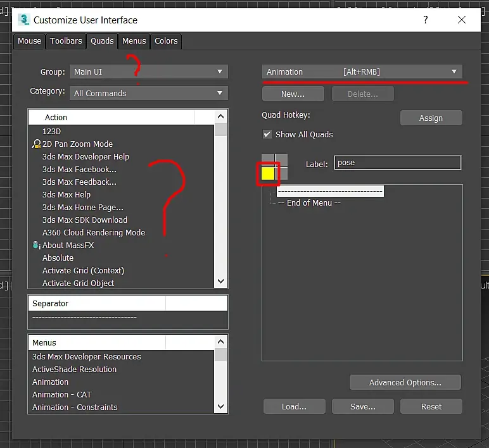Switch to the Colors tab
The width and height of the screenshot is (489, 448).
coord(166,41)
